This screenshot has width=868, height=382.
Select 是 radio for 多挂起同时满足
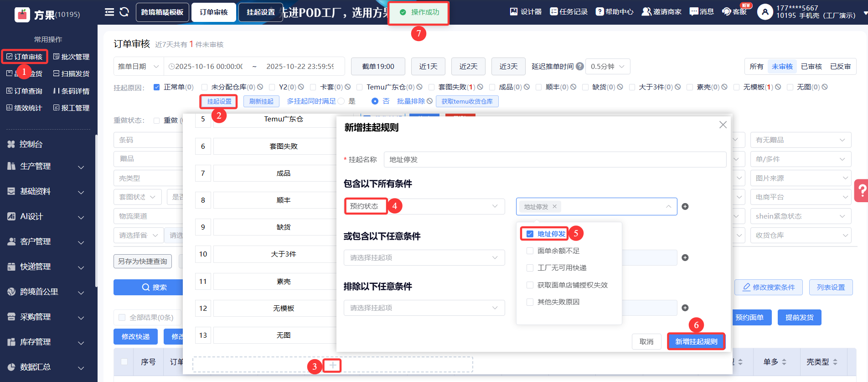pyautogui.click(x=341, y=101)
